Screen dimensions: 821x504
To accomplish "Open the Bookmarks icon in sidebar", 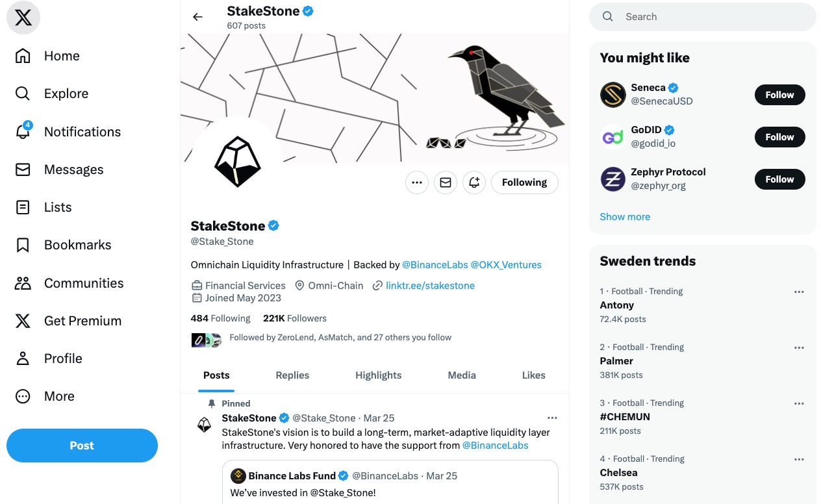I will [23, 245].
